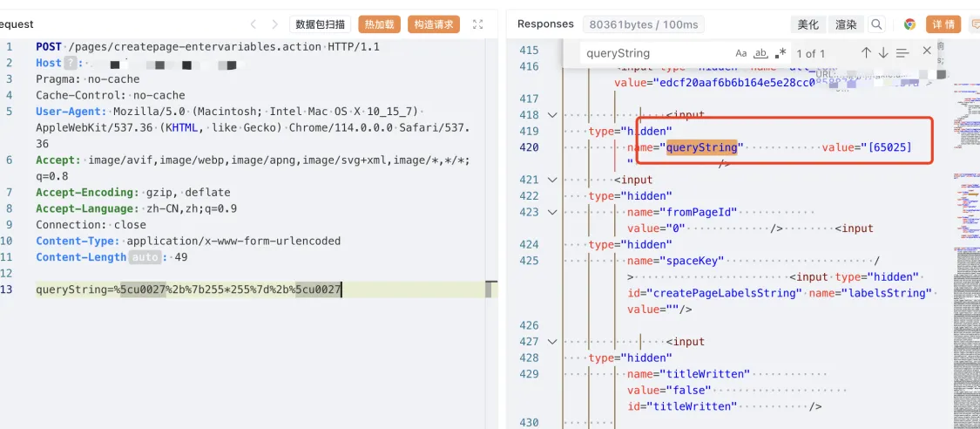Go to previous request with left chevron

253,24
